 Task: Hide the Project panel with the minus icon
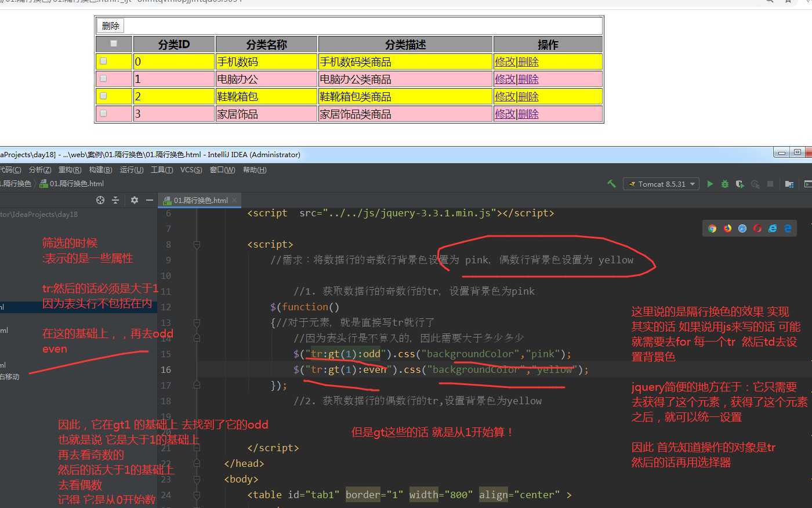pos(150,200)
